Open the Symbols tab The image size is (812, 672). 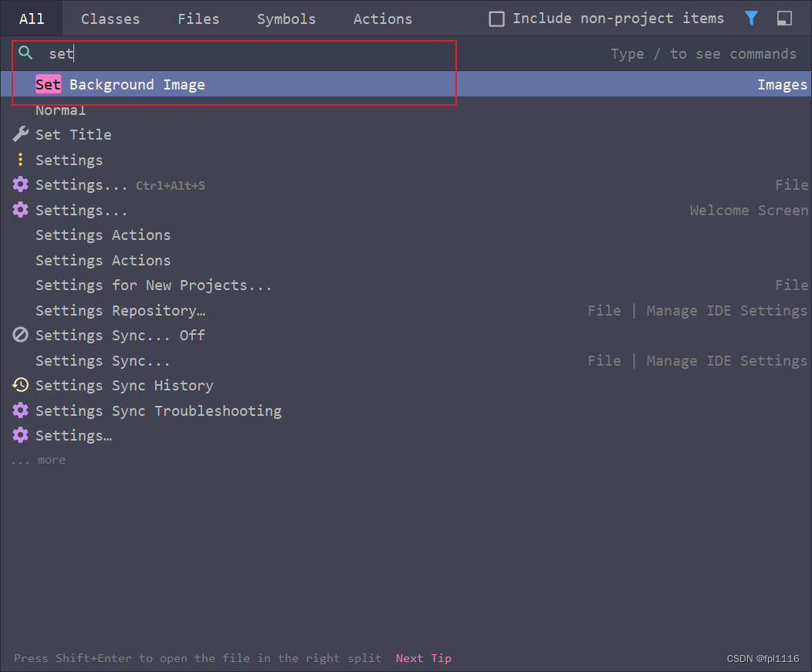pos(286,19)
